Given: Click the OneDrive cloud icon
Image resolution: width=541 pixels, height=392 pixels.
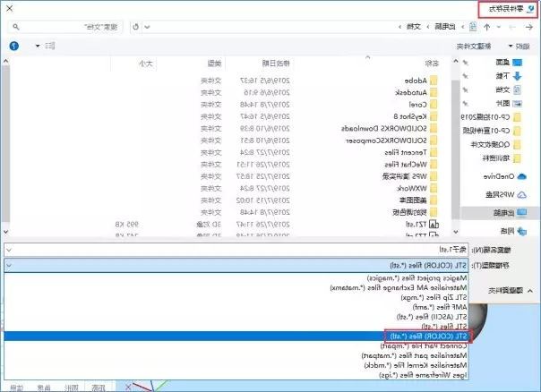Looking at the screenshot, I should 521,176.
